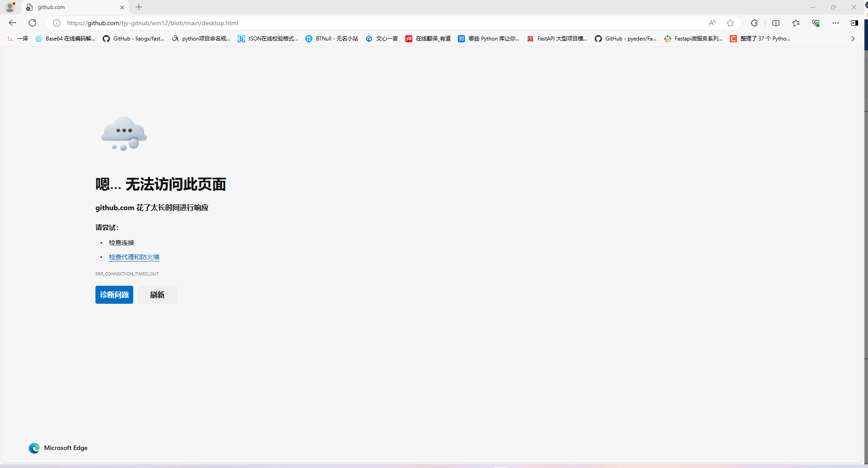Open the site information icon in address bar
Screen dimensions: 868x468
[57, 23]
